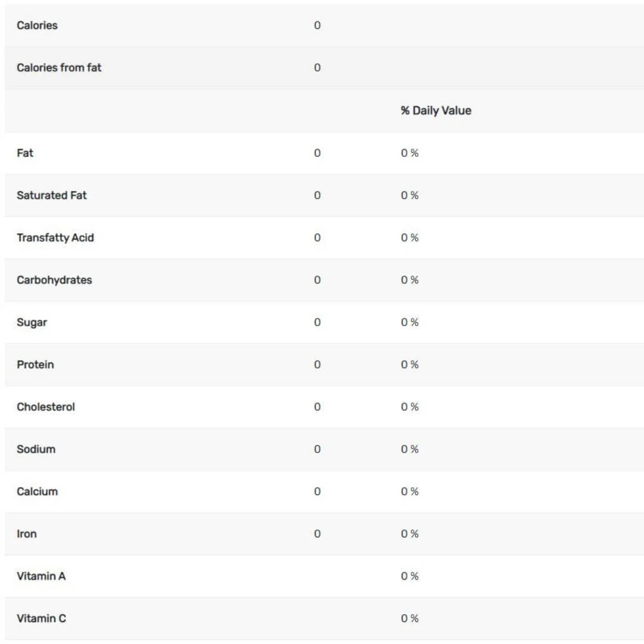Select the Calories from fat label

coord(58,68)
